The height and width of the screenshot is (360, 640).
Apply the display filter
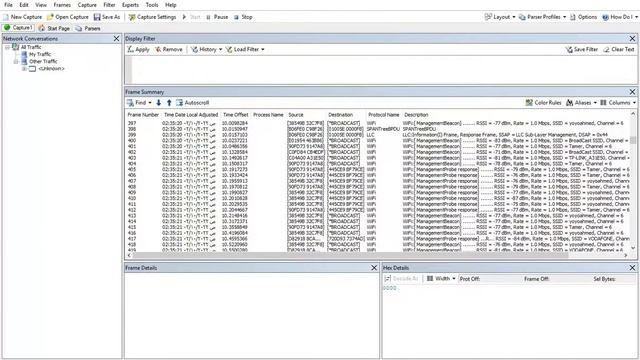(x=138, y=49)
